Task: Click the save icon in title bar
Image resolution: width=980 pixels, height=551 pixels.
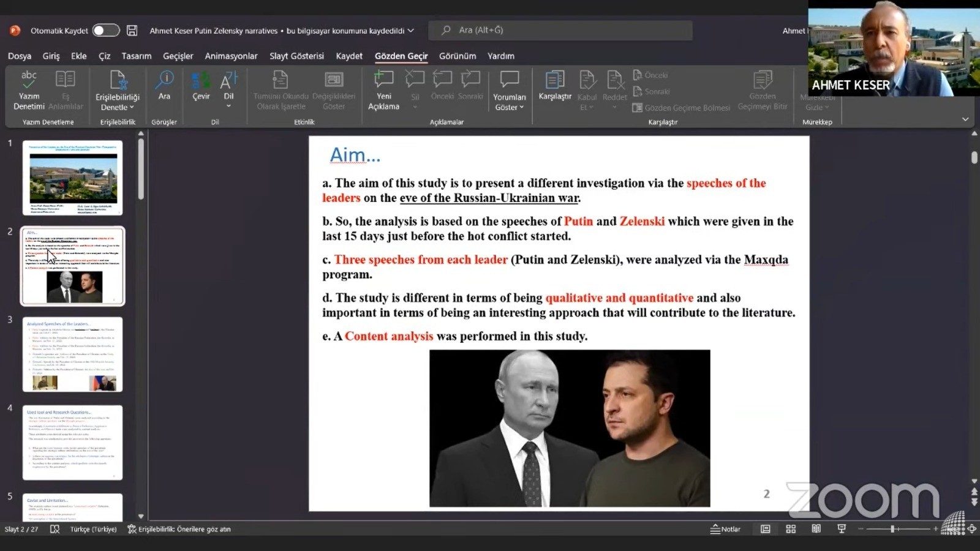Action: [x=132, y=30]
